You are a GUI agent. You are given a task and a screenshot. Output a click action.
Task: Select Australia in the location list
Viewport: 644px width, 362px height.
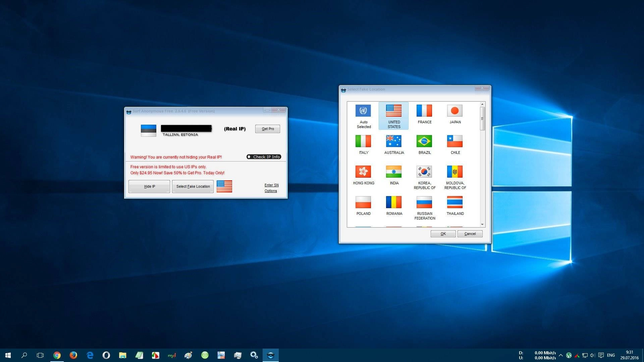[394, 141]
